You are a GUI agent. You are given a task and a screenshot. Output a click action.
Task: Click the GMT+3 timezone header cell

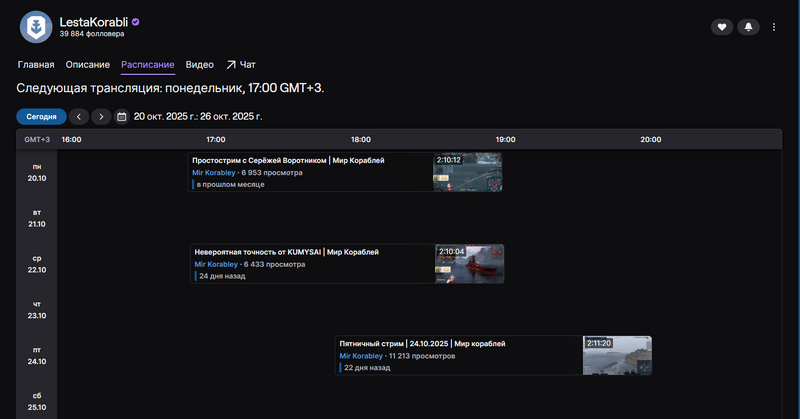pos(37,140)
